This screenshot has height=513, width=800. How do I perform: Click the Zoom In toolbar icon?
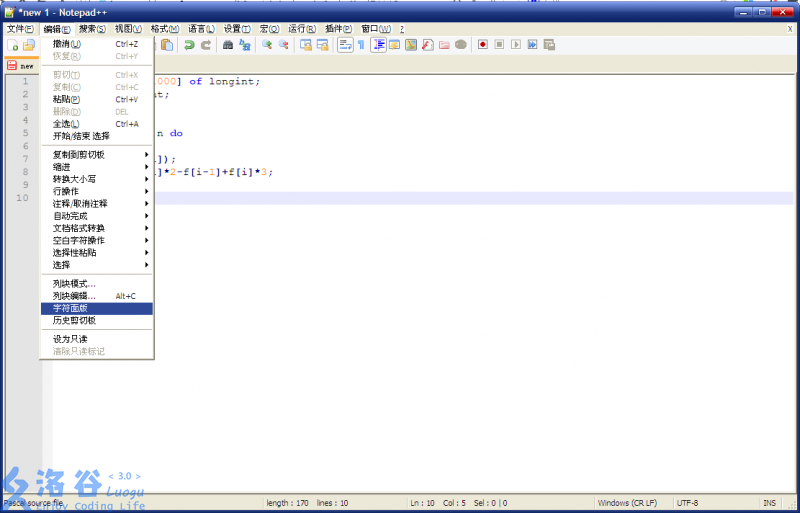click(x=266, y=45)
